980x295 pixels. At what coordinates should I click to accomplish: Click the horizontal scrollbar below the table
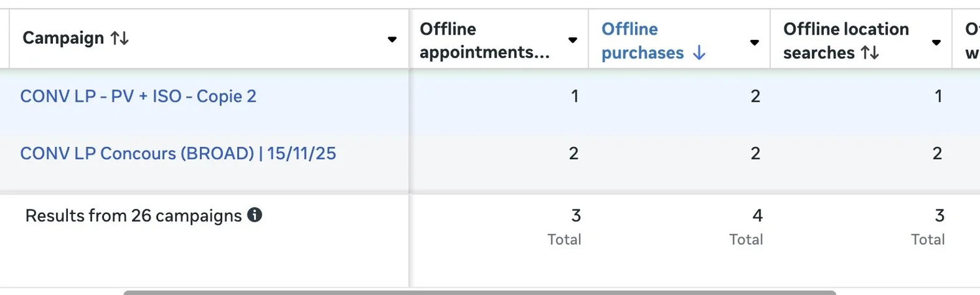tap(480, 292)
